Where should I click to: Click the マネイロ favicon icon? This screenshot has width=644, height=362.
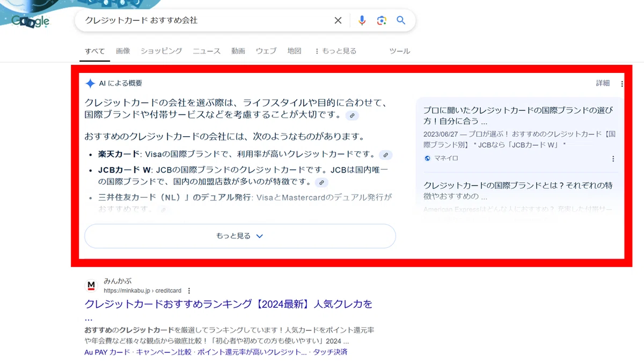(x=427, y=158)
